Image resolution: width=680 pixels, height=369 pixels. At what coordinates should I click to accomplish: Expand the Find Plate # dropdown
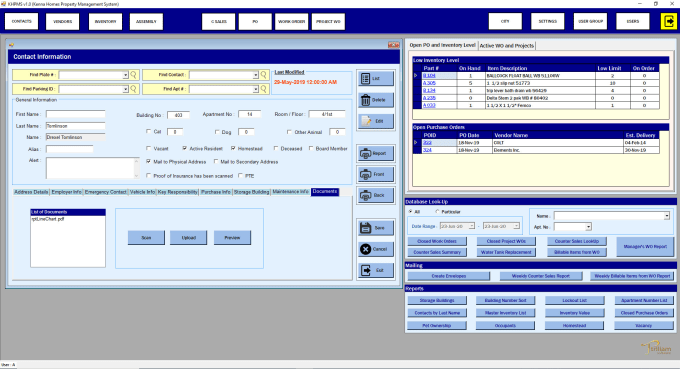click(x=125, y=75)
